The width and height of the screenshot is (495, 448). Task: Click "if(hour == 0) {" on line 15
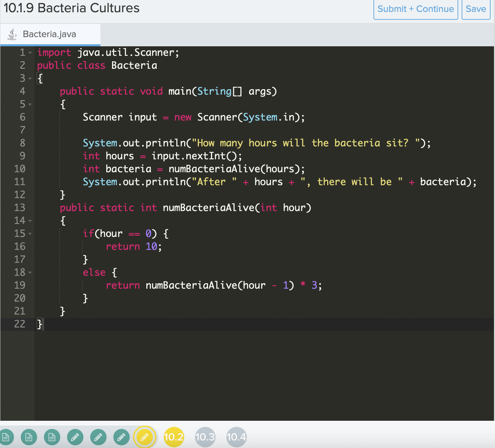126,234
